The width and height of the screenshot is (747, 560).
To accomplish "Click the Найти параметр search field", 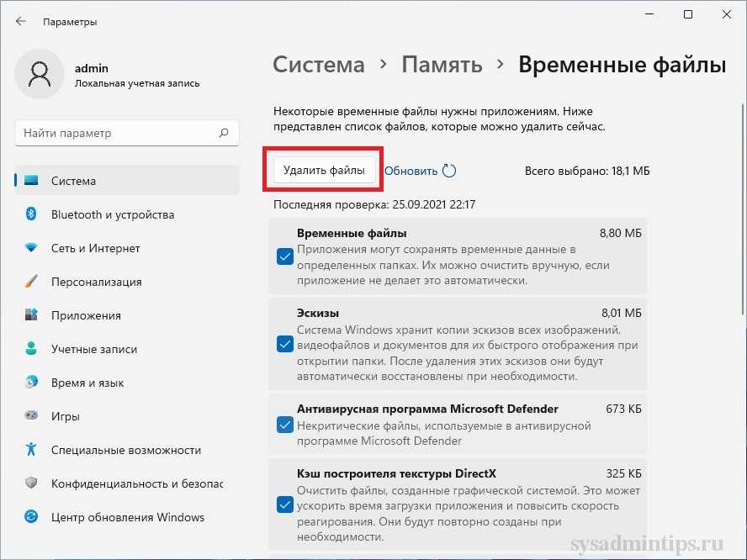I will point(116,133).
